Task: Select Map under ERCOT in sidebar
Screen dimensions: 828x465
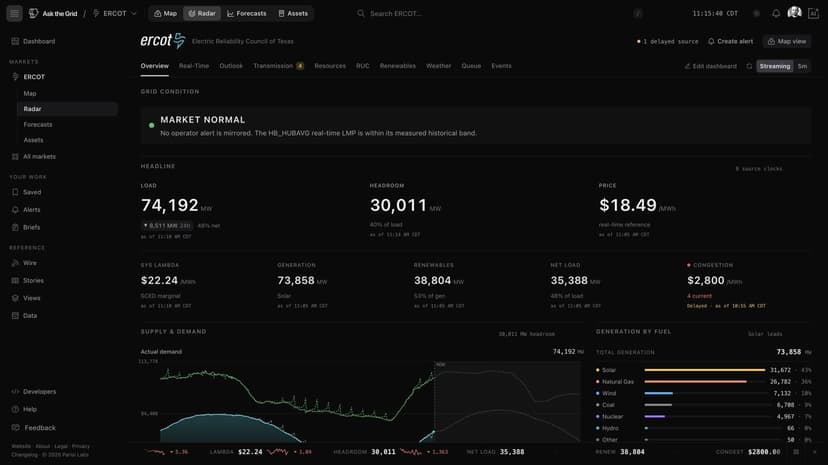Action: coord(30,93)
